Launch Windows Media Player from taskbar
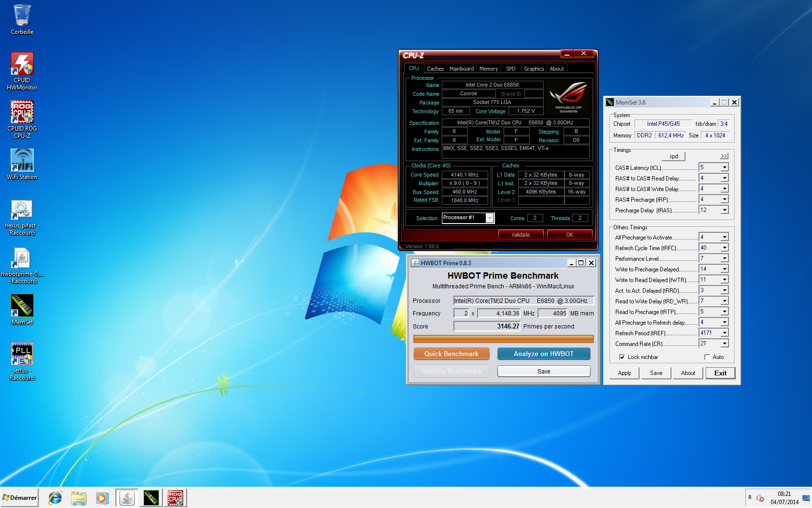 click(x=102, y=498)
